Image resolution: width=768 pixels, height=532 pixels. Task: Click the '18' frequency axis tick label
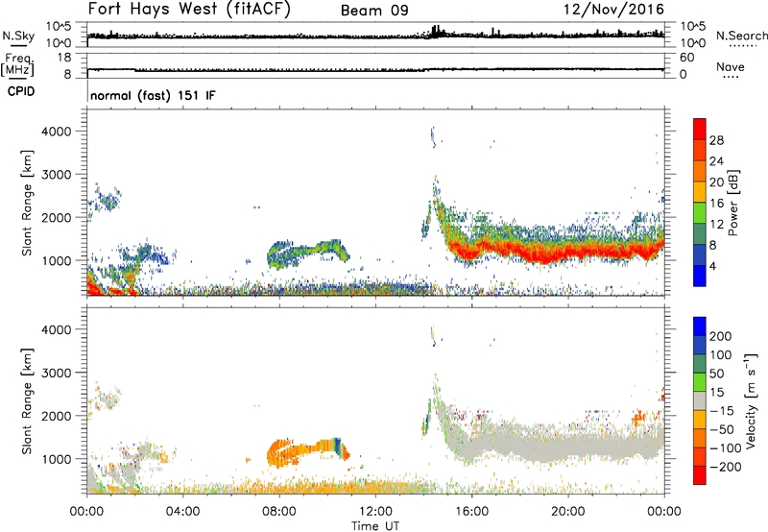[x=63, y=58]
